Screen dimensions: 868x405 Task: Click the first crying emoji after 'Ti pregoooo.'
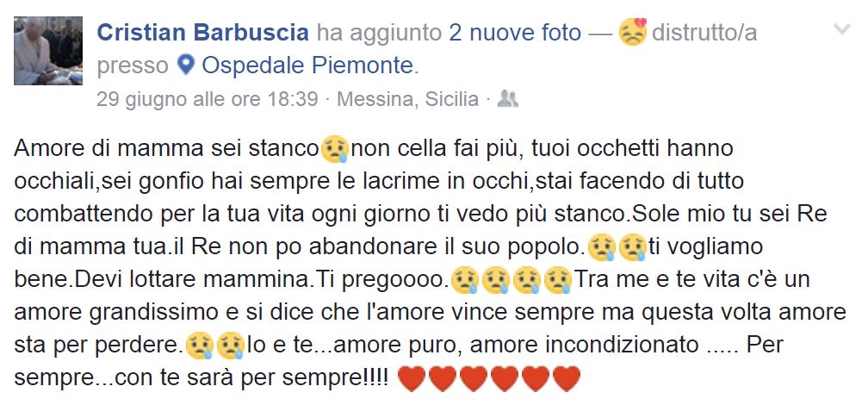(464, 280)
